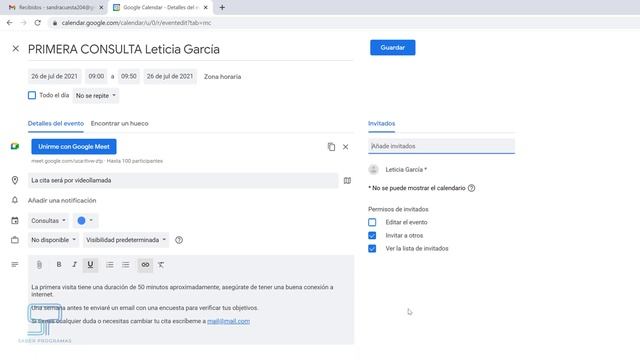Switch to 'Detalles del evento' tab

[x=56, y=124]
